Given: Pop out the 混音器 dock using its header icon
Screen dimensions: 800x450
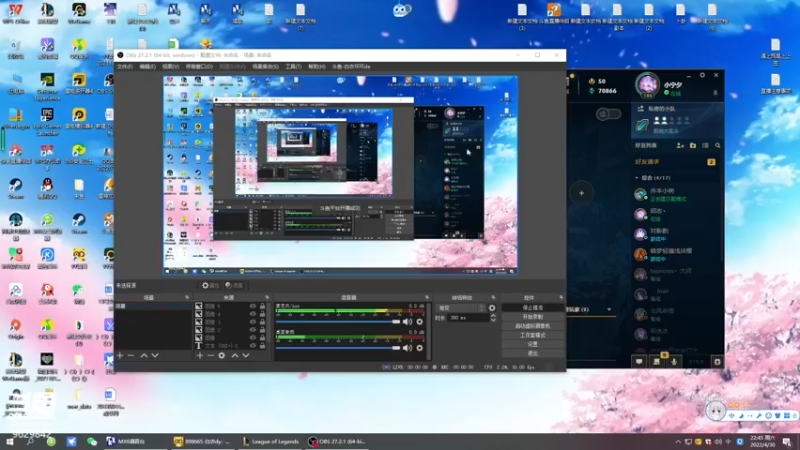Looking at the screenshot, I should (x=427, y=297).
